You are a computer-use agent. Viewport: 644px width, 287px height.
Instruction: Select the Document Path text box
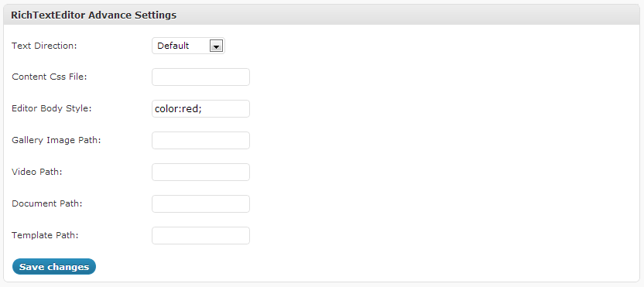tap(200, 203)
